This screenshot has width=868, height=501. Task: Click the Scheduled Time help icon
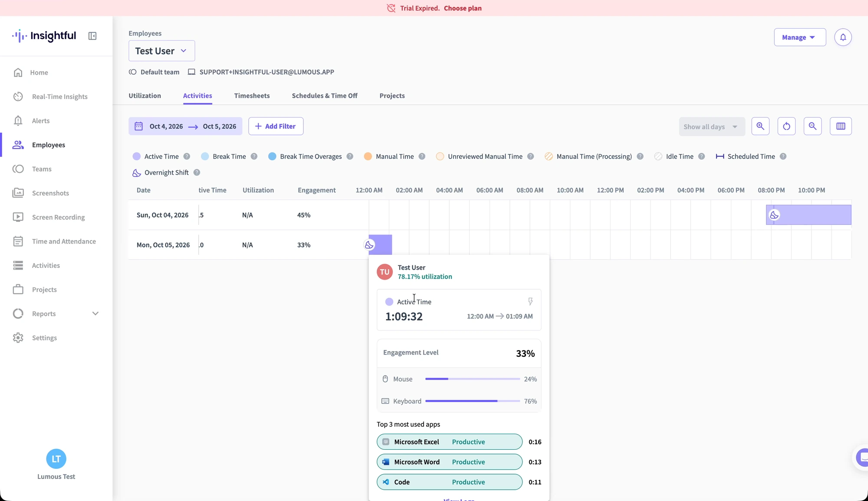783,156
